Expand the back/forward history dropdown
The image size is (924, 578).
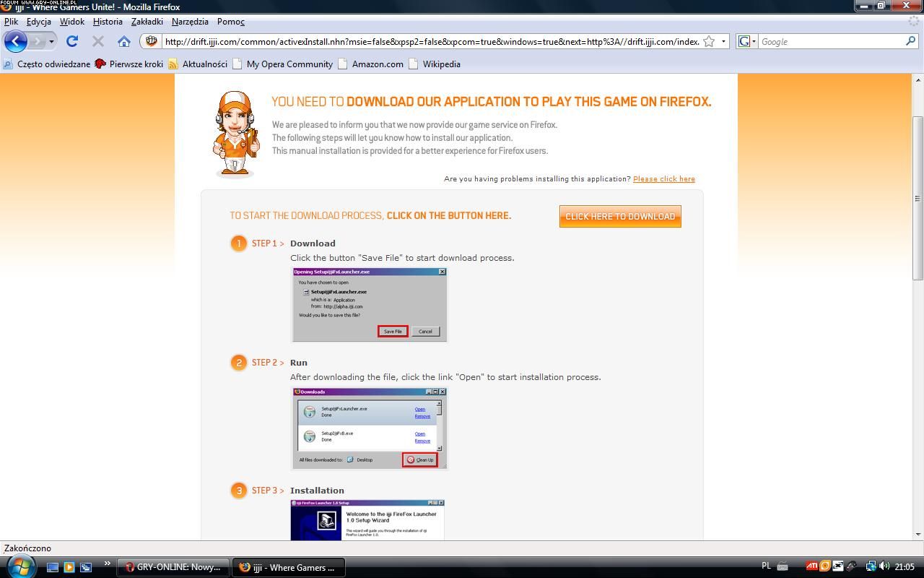[51, 41]
